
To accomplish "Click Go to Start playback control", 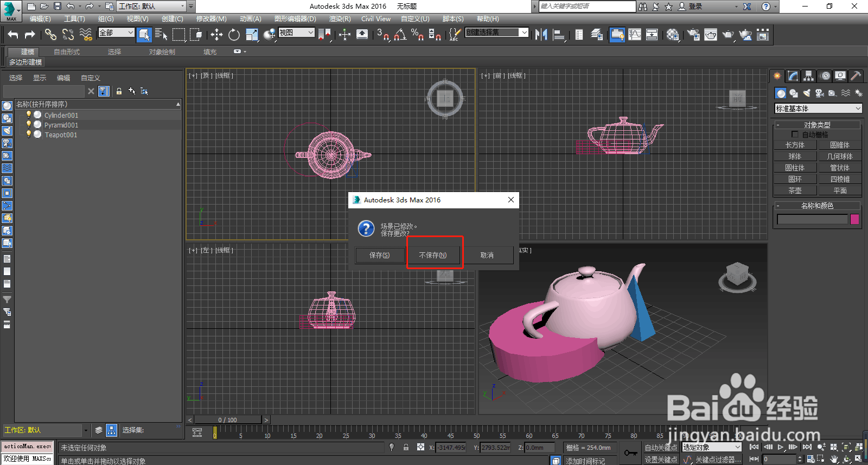I will [x=754, y=447].
